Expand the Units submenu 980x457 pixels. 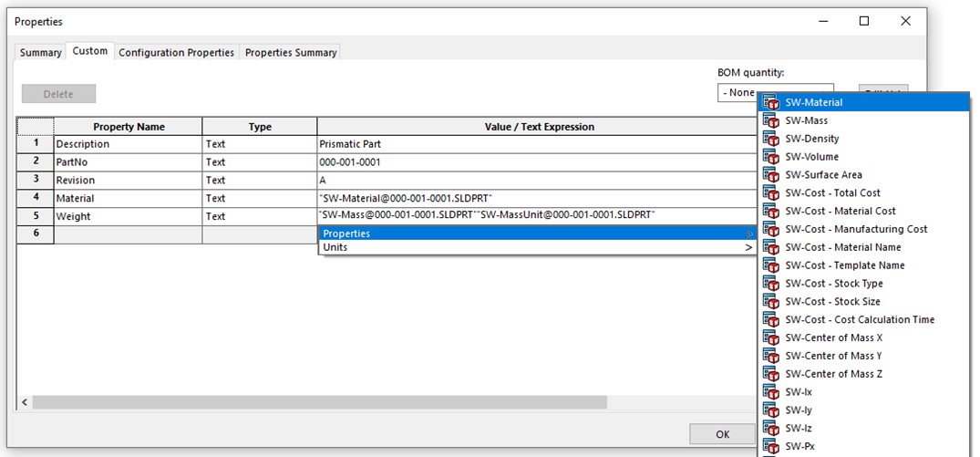coord(538,247)
